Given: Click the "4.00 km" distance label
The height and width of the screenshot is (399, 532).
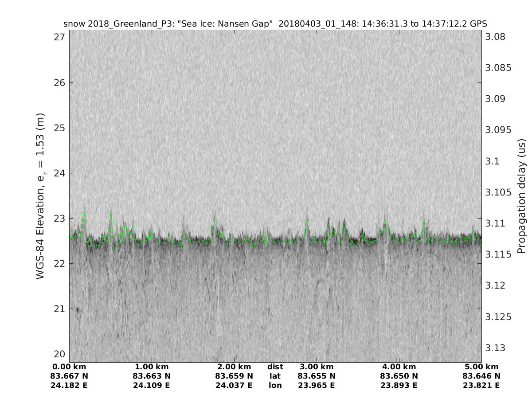Looking at the screenshot, I should tap(399, 367).
